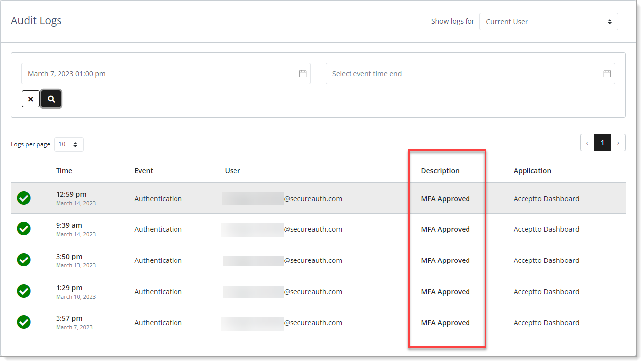Click Authentication in the 9:39 am row

(x=158, y=229)
